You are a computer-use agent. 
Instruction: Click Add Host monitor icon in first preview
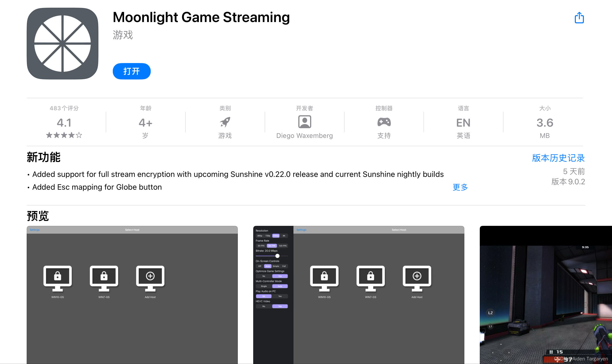pyautogui.click(x=150, y=279)
